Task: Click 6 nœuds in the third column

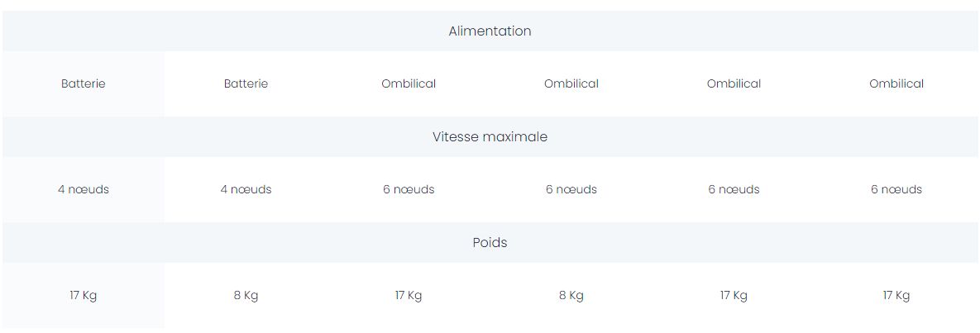Action: [x=409, y=189]
